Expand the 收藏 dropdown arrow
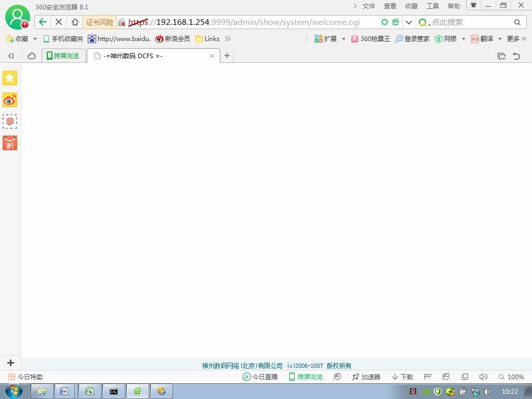The width and height of the screenshot is (532, 399). [35, 39]
